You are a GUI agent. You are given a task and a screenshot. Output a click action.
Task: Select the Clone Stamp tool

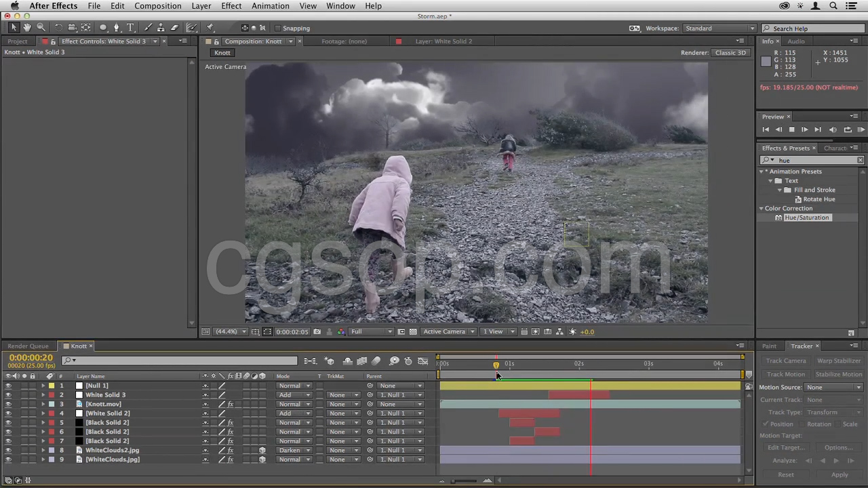click(x=161, y=28)
